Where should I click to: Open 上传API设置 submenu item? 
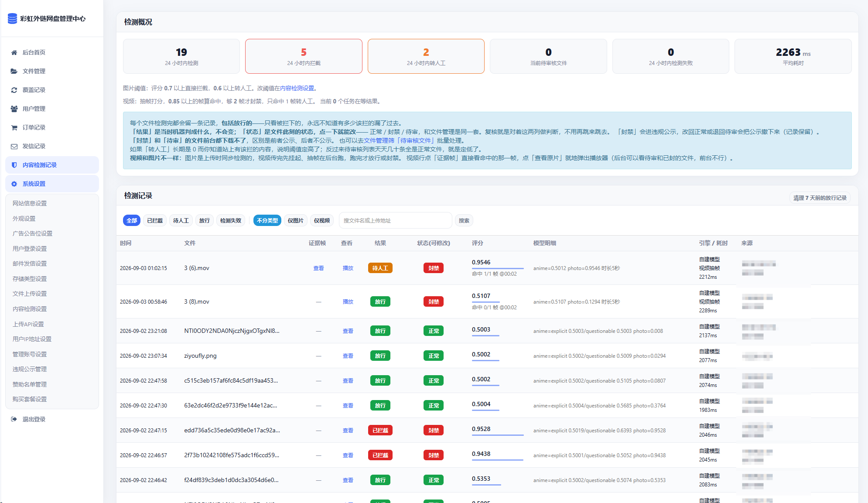(28, 324)
